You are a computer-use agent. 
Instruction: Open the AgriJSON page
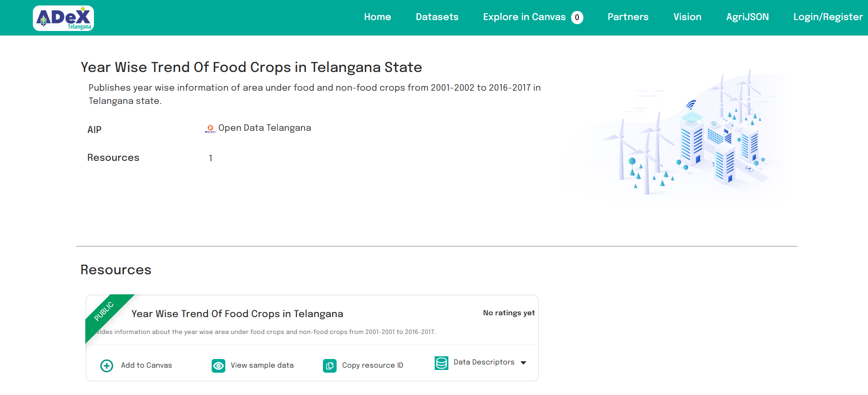point(747,17)
